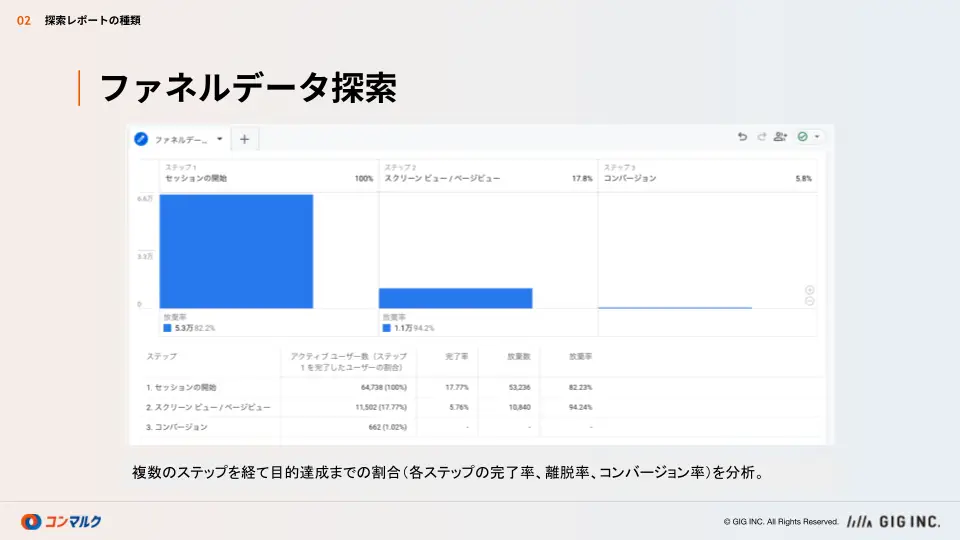Click the 17.8% value in Step 2 header
Viewport: 960px width, 540px height.
582,179
